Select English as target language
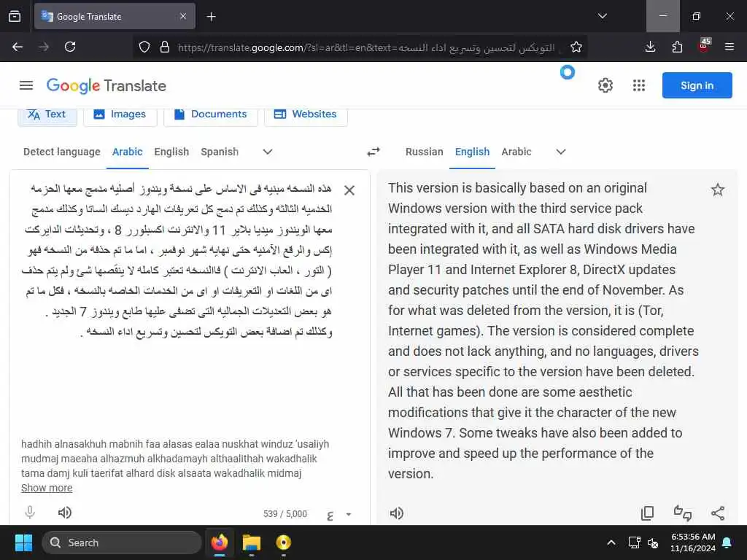The height and width of the screenshot is (560, 747). tap(472, 152)
